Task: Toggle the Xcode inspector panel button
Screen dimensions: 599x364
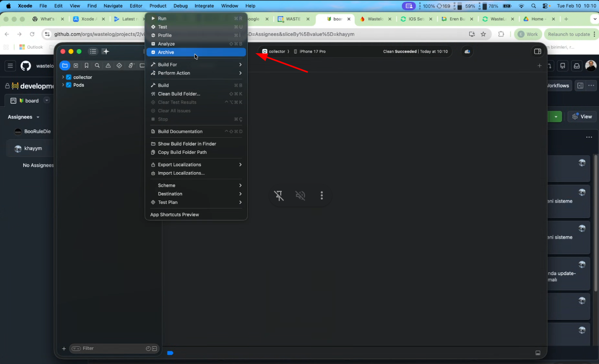Action: tap(538, 52)
